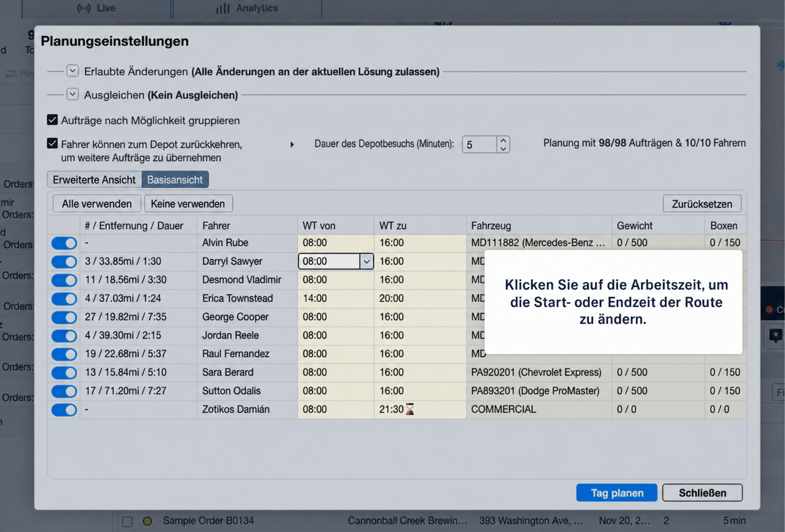Click the arrow before Dauer des Depotbesuchs
The width and height of the screenshot is (785, 532).
pos(292,144)
